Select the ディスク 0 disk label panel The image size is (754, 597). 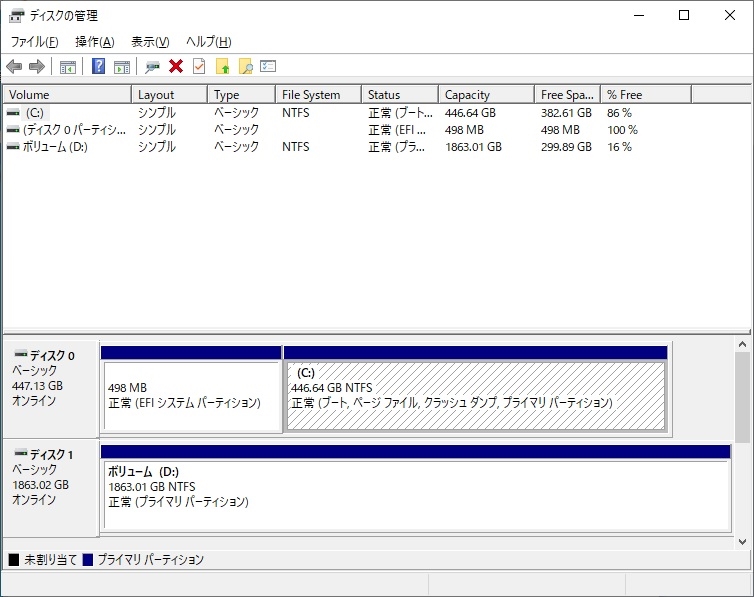pyautogui.click(x=51, y=389)
